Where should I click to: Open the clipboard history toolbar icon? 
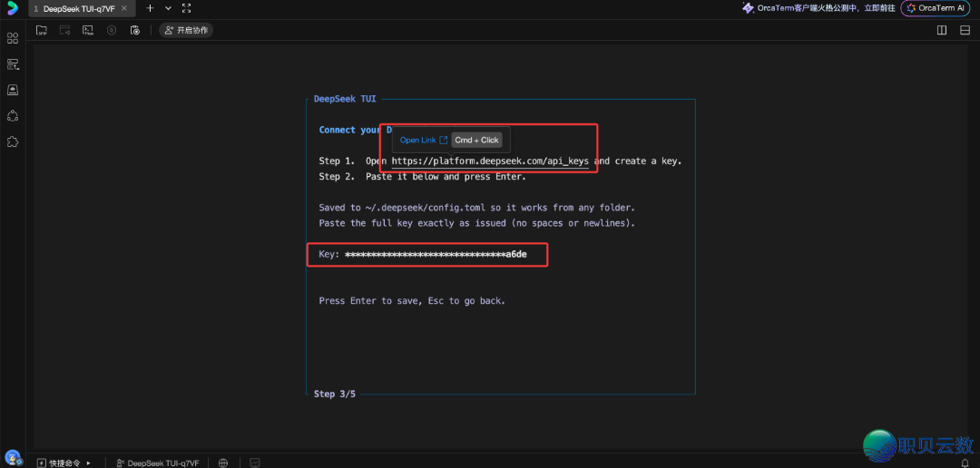point(135,30)
